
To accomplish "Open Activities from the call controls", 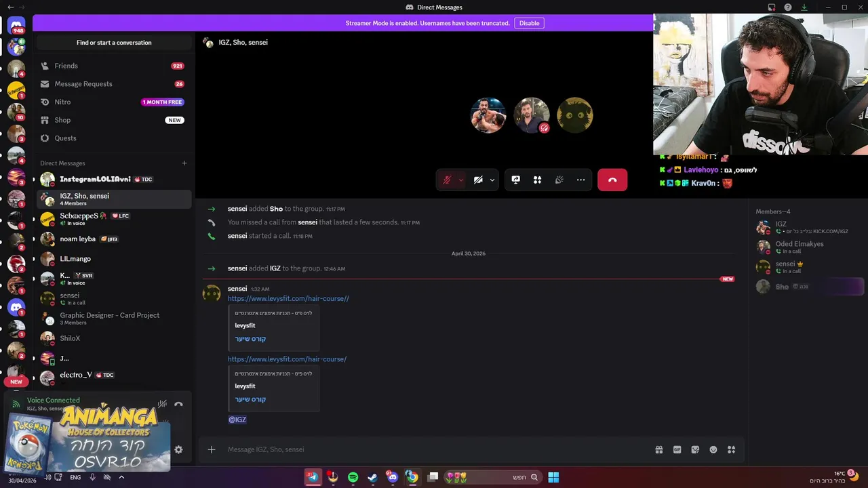I will click(x=537, y=180).
